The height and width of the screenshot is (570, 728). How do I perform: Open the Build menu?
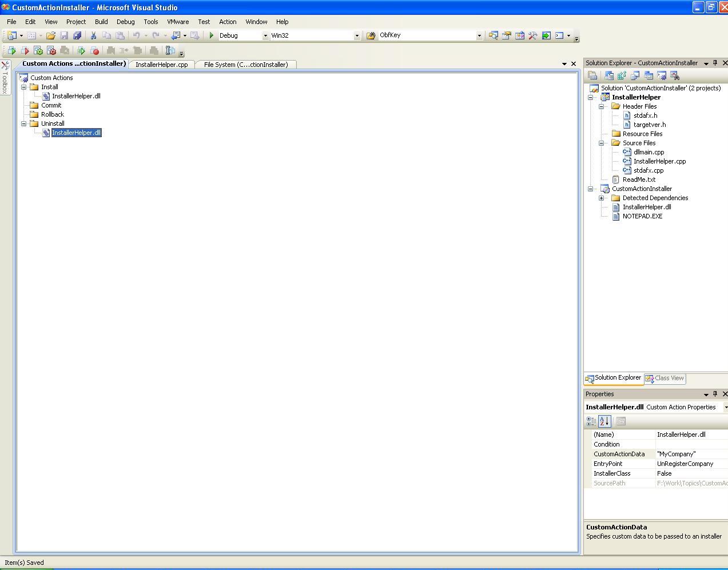tap(101, 22)
